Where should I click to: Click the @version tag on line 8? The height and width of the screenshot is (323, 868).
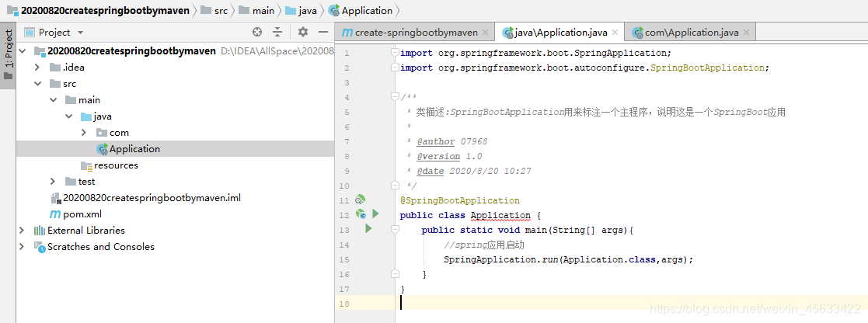[x=438, y=157]
